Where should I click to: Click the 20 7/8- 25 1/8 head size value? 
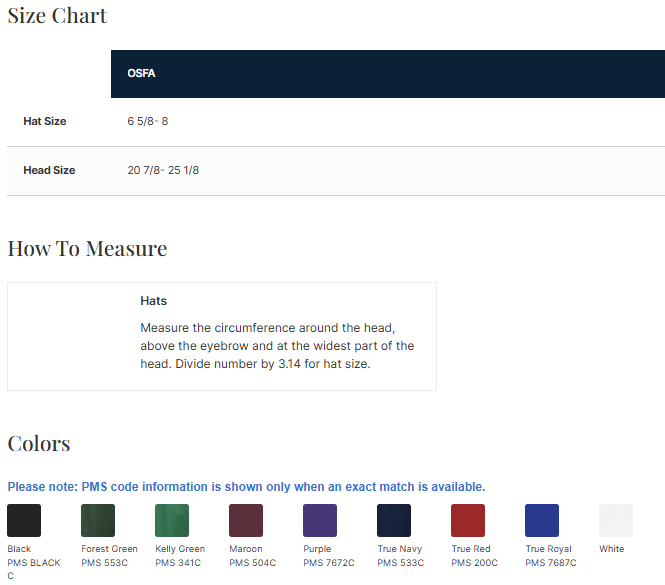[x=163, y=171]
